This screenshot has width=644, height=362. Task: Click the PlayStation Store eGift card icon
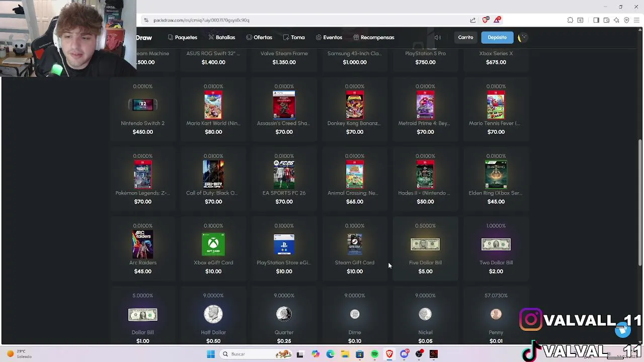(x=284, y=244)
